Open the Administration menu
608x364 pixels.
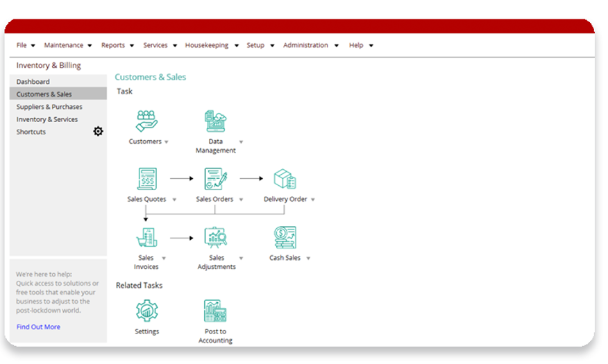click(x=310, y=45)
